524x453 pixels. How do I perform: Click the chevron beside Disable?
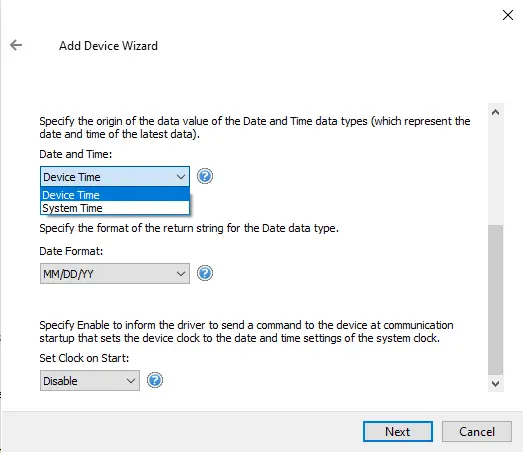[131, 381]
